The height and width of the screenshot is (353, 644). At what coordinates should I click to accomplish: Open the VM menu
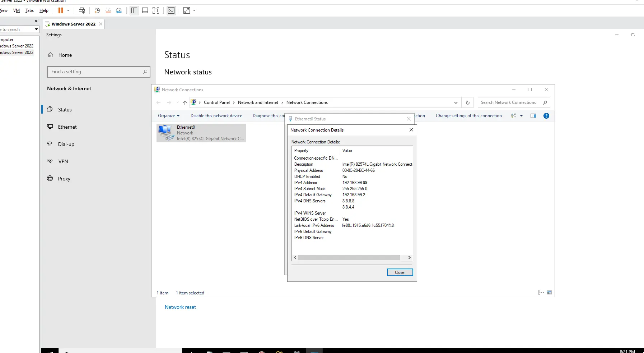pyautogui.click(x=17, y=10)
